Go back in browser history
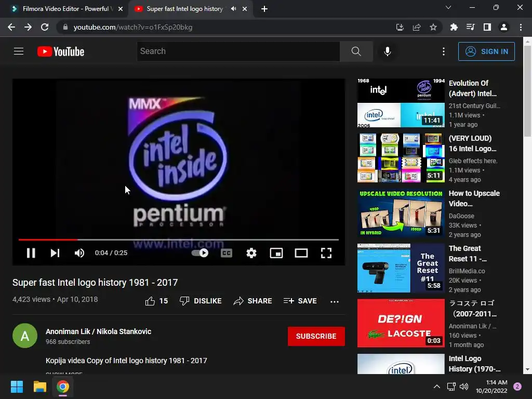The width and height of the screenshot is (532, 399). pos(11,27)
